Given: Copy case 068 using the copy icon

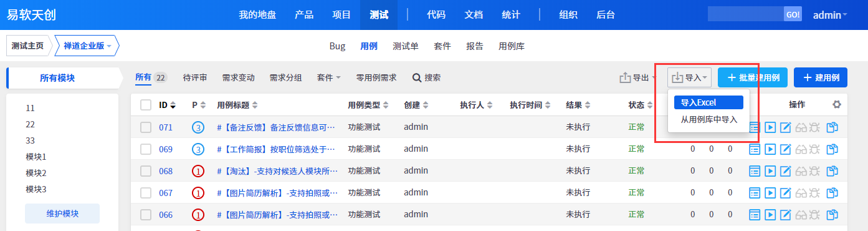Looking at the screenshot, I should pyautogui.click(x=832, y=171).
